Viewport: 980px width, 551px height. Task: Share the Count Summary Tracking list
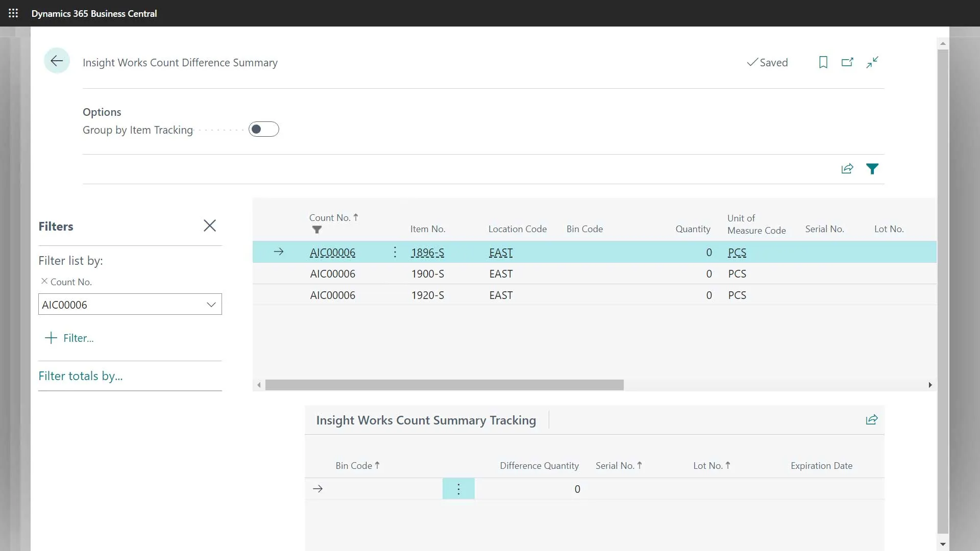click(871, 419)
